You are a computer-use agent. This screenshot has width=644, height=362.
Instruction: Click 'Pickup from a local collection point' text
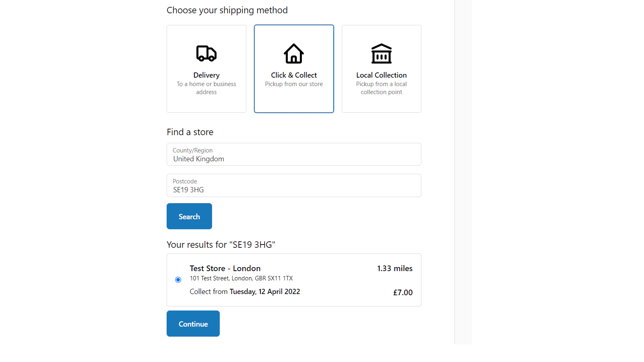(x=382, y=88)
